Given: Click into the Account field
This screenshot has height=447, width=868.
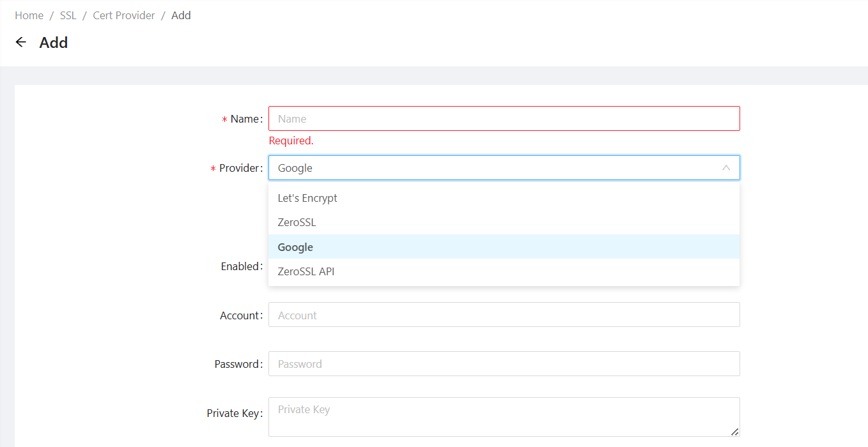Looking at the screenshot, I should (x=504, y=315).
